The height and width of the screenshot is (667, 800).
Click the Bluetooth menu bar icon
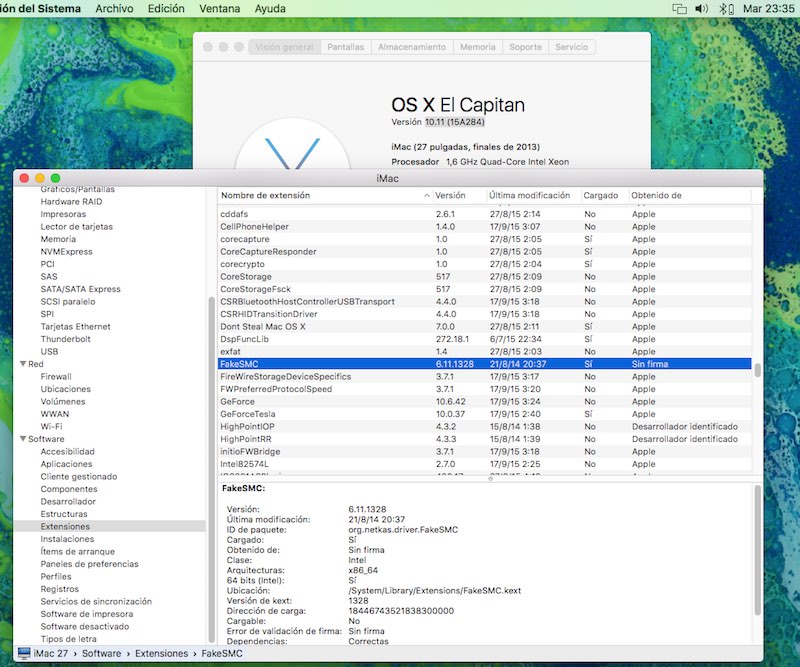coord(726,9)
